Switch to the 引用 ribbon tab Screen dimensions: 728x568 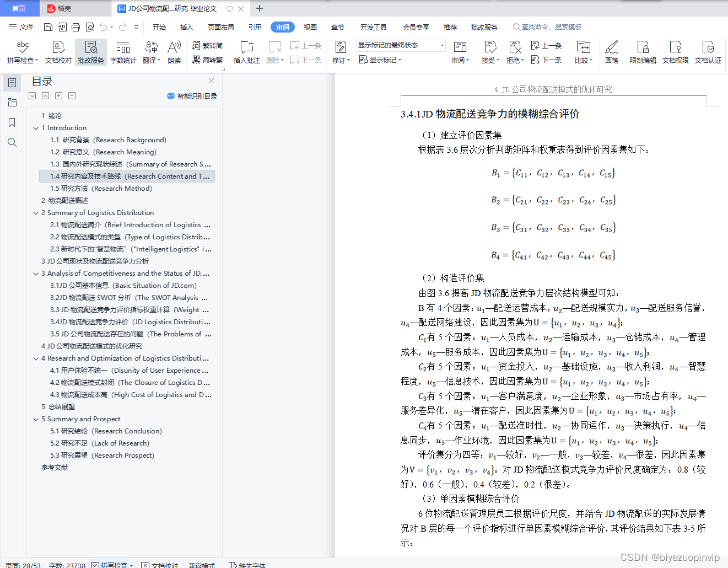coord(255,27)
